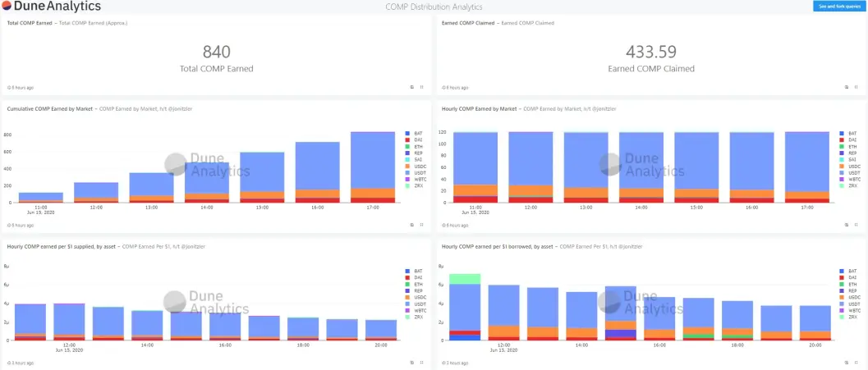Toggle DAI series in per $1 borrowed legend
Image resolution: width=868 pixels, height=370 pixels.
(x=848, y=277)
